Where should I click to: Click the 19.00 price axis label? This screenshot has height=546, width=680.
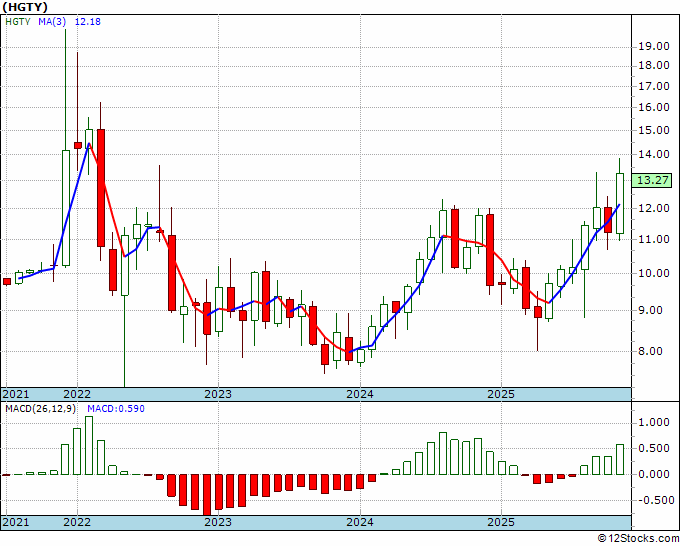coord(654,47)
